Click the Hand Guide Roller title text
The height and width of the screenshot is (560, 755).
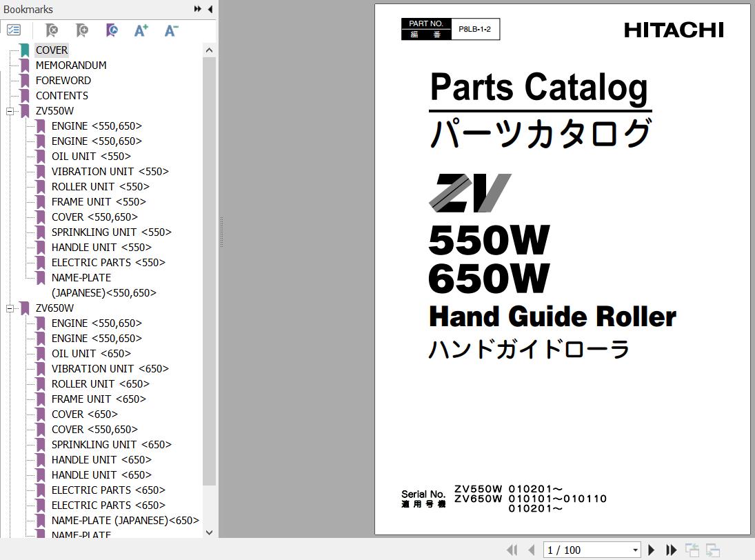click(x=553, y=317)
